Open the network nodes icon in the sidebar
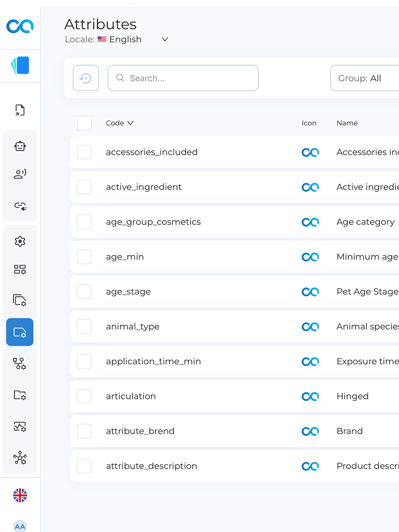 point(20,458)
